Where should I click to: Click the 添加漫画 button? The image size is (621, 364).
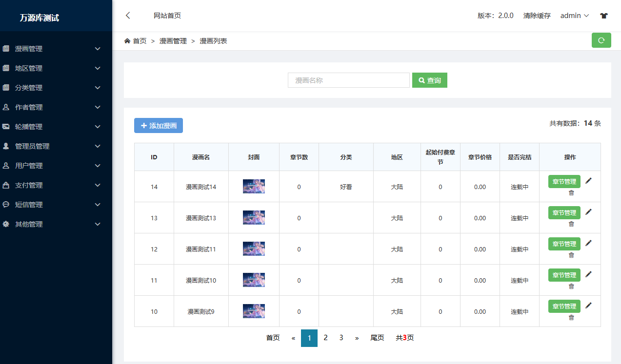(159, 126)
